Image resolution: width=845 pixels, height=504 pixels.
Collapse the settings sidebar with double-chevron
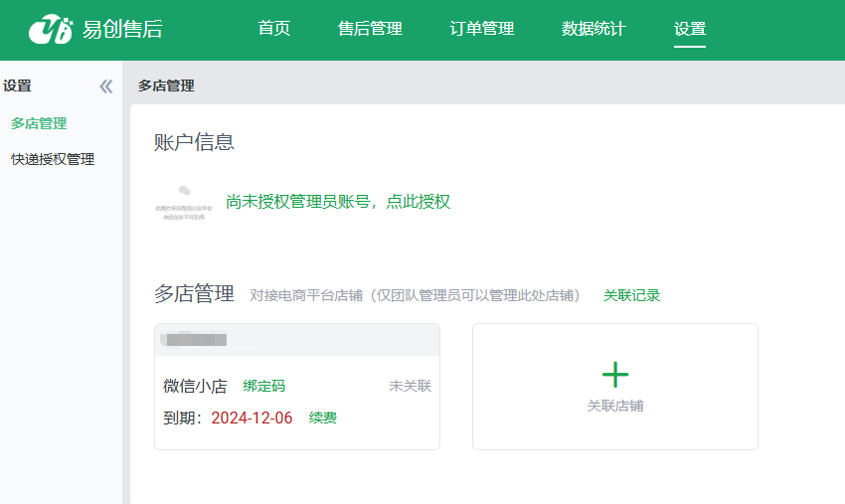[x=106, y=86]
